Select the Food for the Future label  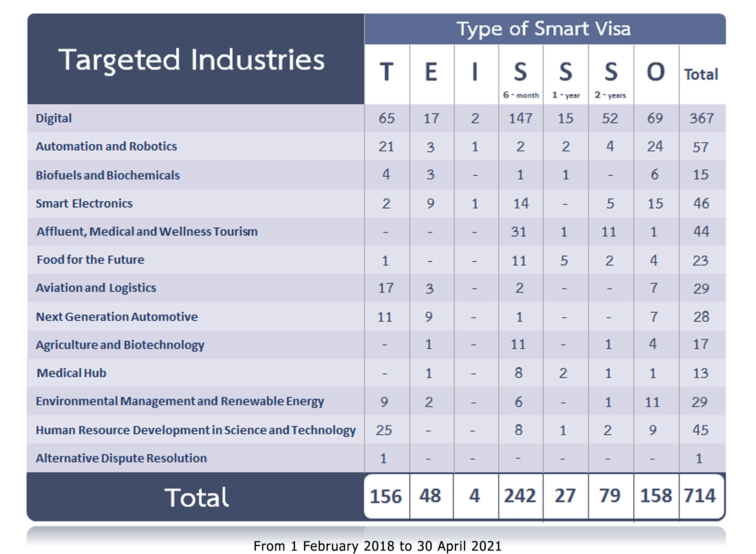coord(91,260)
